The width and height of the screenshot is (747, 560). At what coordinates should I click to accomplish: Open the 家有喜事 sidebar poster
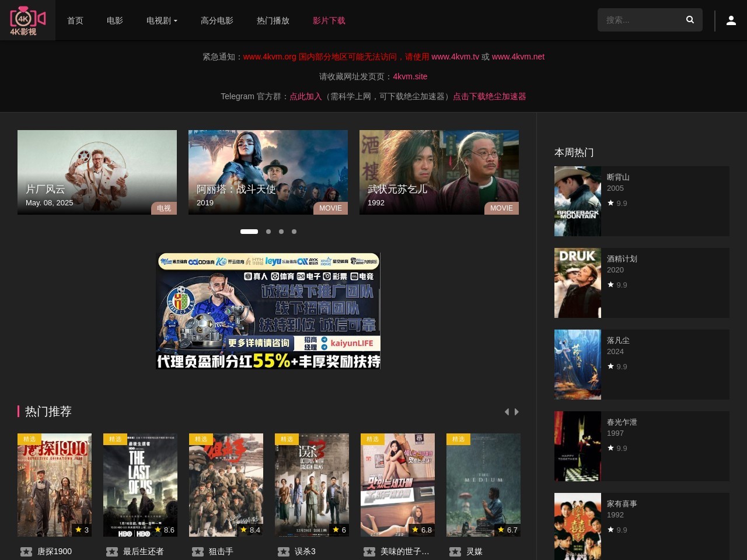coord(578,526)
